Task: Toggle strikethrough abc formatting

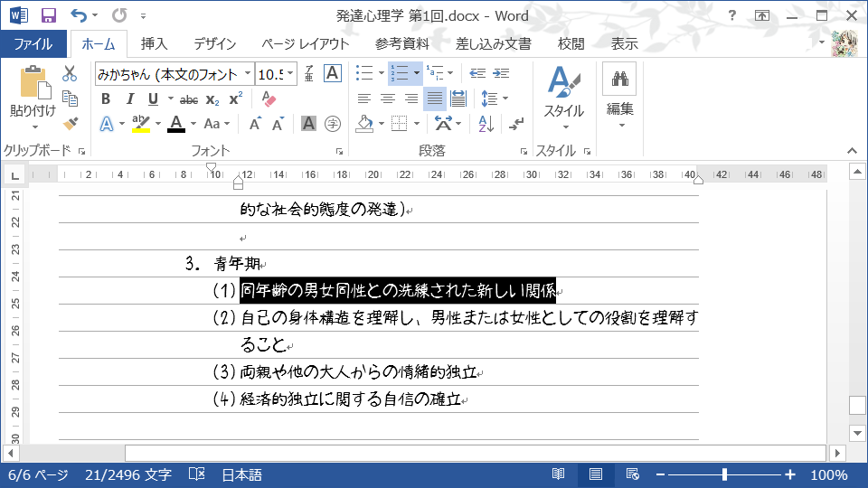Action: coord(189,99)
